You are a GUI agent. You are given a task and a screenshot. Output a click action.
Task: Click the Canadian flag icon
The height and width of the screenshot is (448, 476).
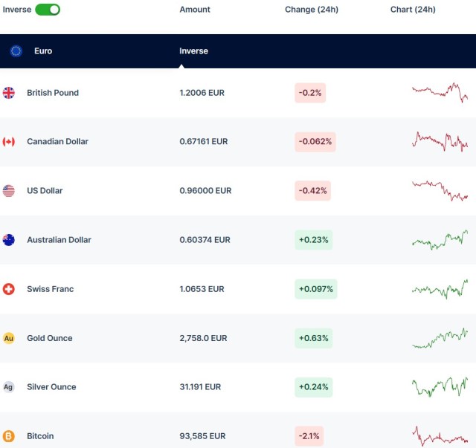coord(9,142)
